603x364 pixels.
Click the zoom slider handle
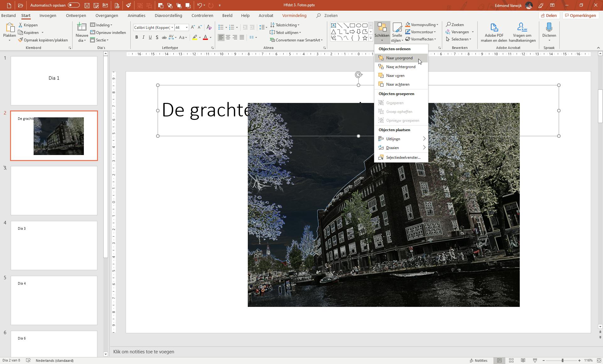point(562,360)
